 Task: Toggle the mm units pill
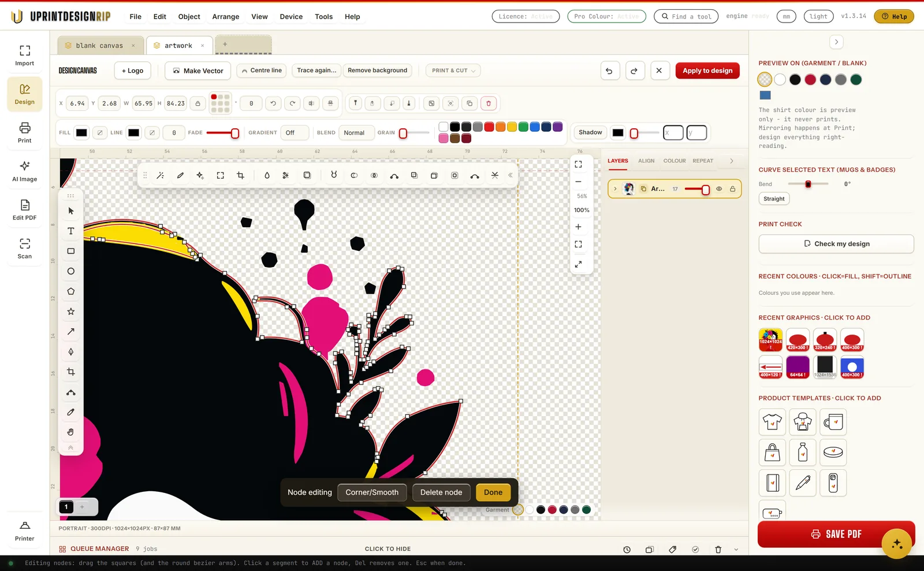click(x=787, y=16)
